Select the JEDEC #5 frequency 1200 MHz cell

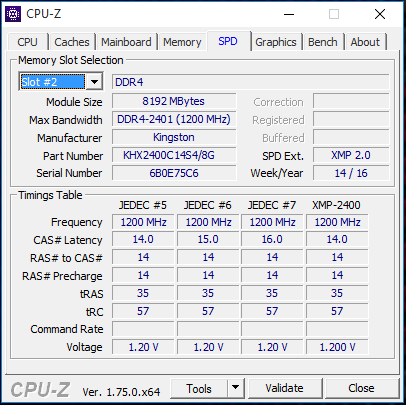(143, 222)
